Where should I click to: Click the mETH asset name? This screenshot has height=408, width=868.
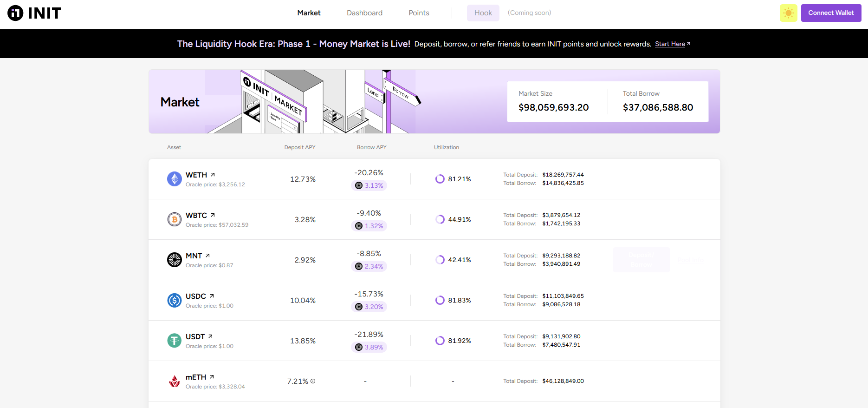(x=196, y=377)
